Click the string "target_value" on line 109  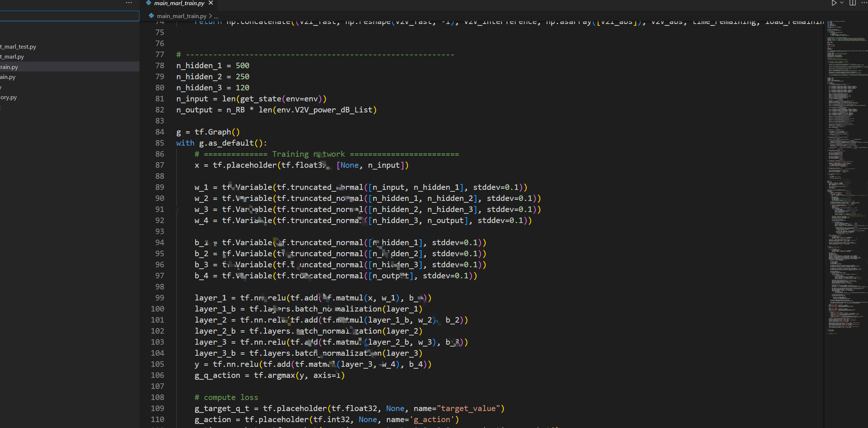468,408
